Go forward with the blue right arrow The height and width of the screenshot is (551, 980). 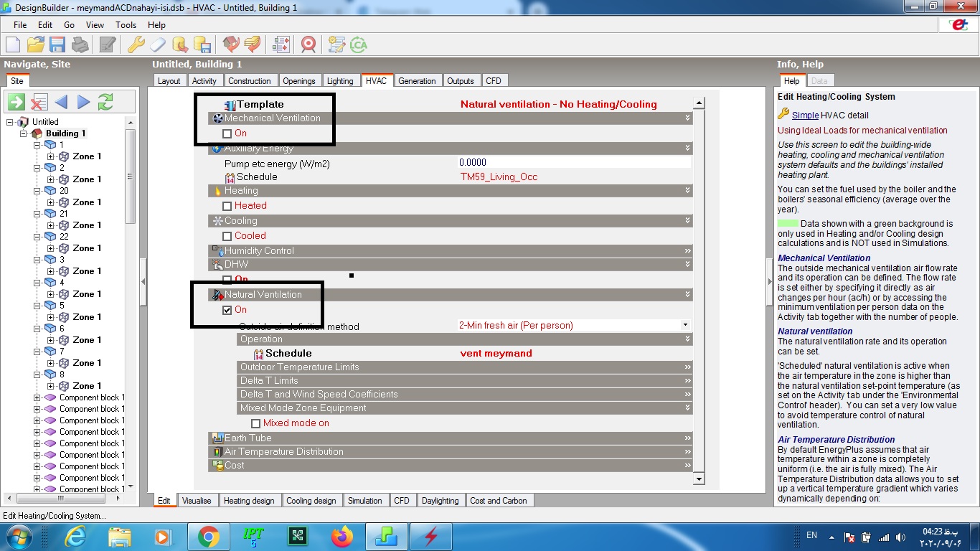[83, 102]
